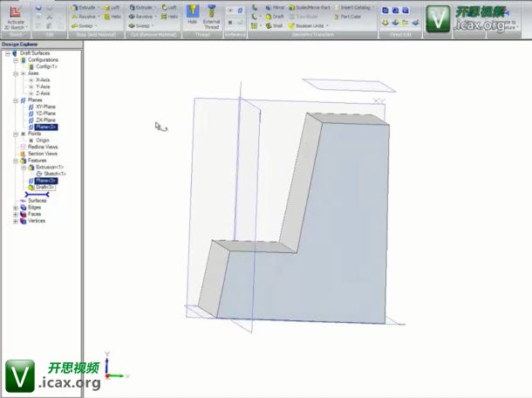Select X-Axis in the tree

point(43,80)
